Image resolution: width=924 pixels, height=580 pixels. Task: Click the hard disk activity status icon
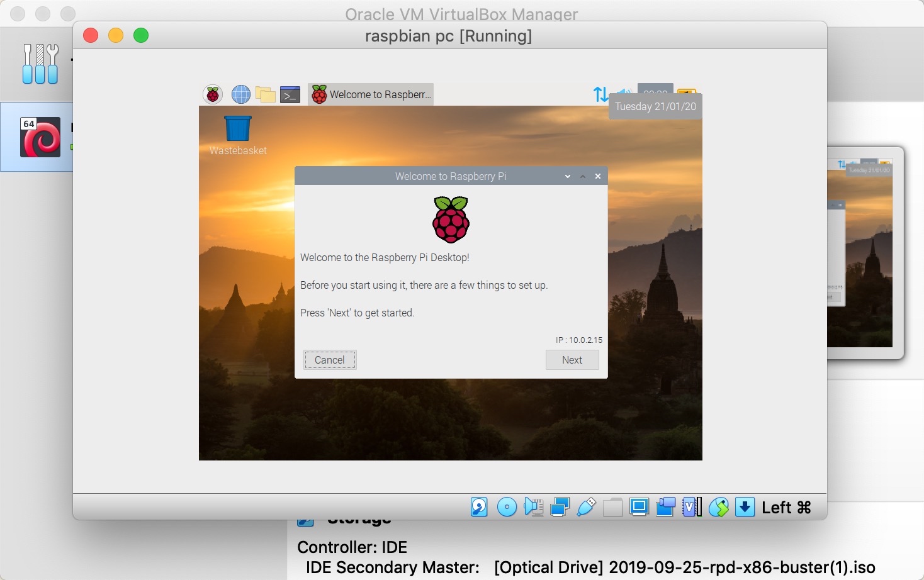(x=479, y=507)
